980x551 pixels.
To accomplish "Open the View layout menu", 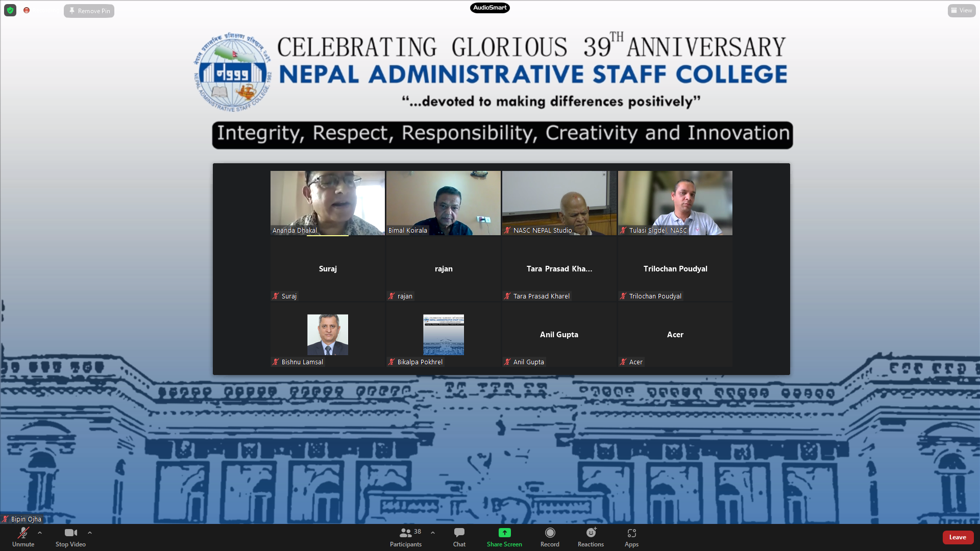I will coord(962,10).
